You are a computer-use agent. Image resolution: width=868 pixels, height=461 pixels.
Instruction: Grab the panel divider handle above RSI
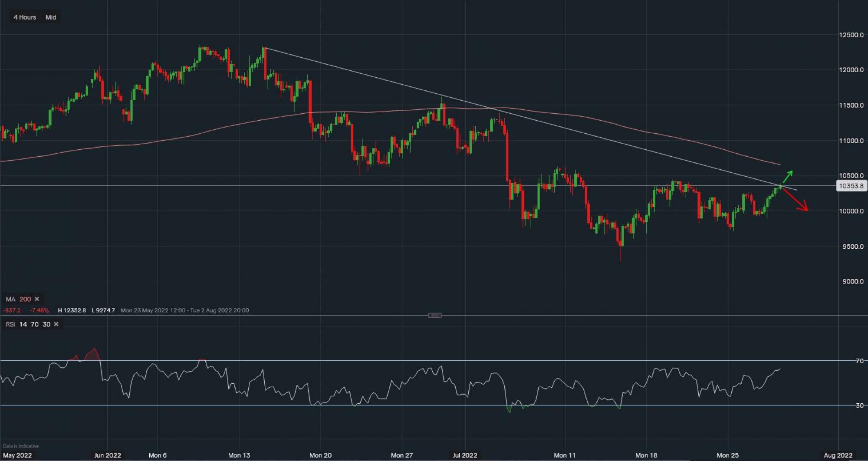(435, 316)
